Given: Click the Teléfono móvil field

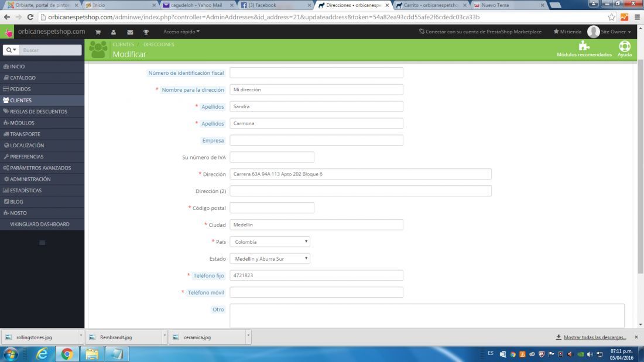Looking at the screenshot, I should 316,292.
